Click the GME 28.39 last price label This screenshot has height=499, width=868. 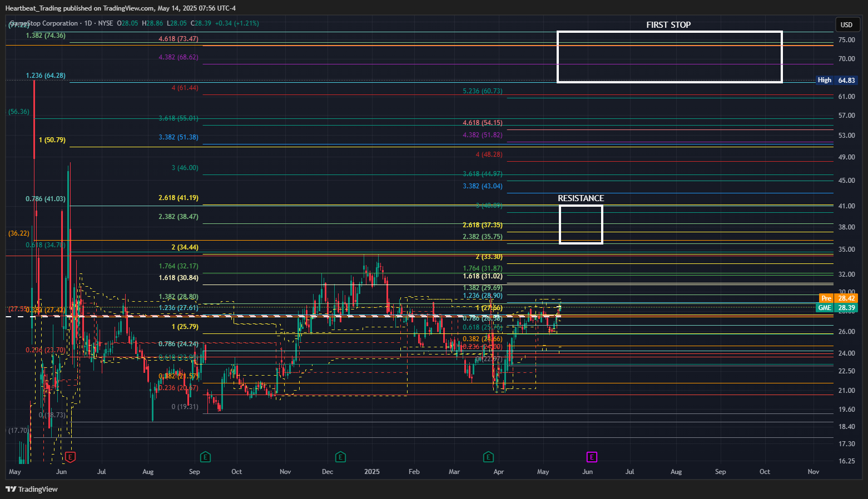click(836, 308)
